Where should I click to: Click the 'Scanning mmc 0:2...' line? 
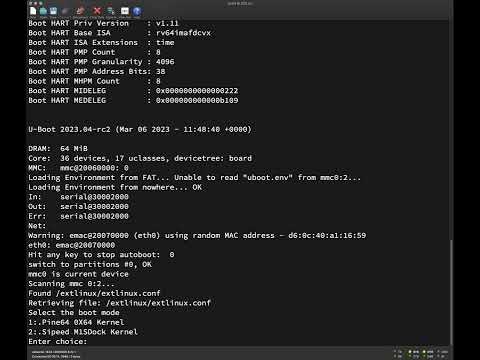coord(71,283)
